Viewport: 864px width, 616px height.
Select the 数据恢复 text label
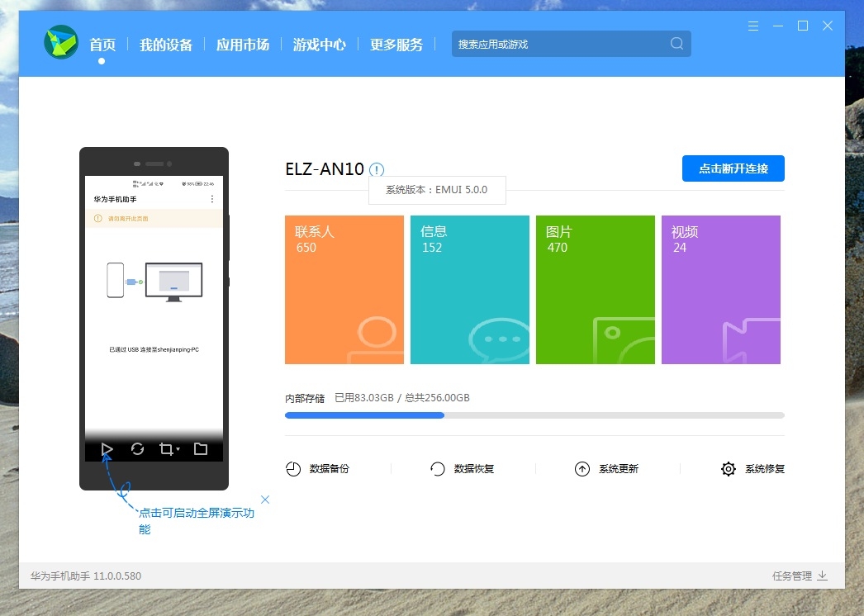point(474,469)
